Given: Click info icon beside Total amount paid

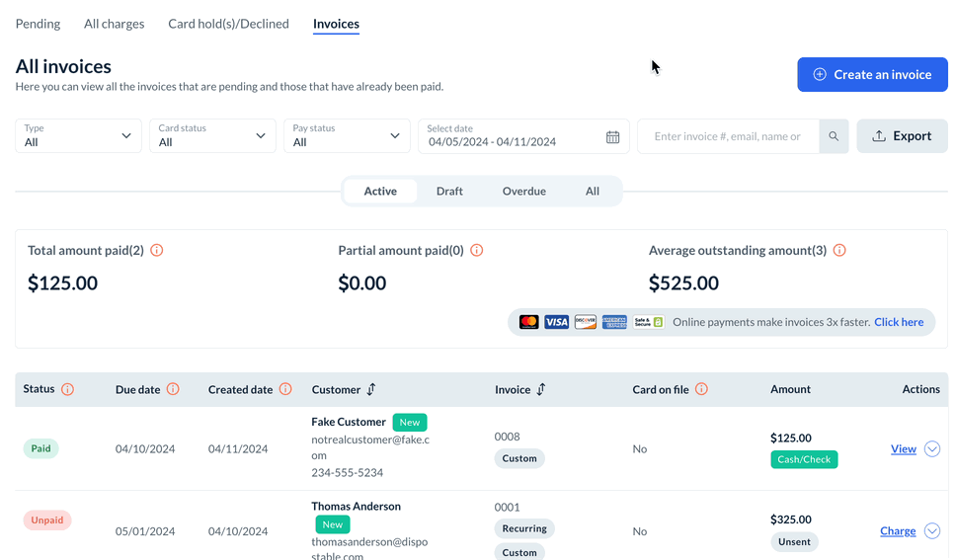Looking at the screenshot, I should pyautogui.click(x=156, y=251).
